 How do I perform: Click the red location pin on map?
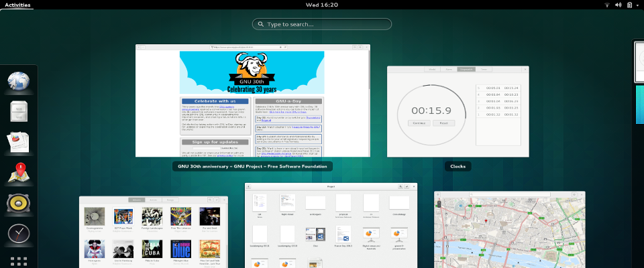point(486,222)
